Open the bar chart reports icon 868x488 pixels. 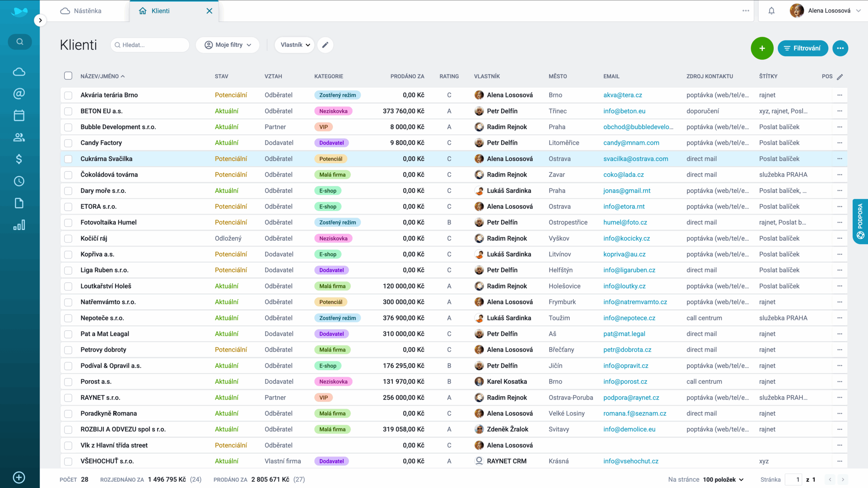[x=19, y=225]
